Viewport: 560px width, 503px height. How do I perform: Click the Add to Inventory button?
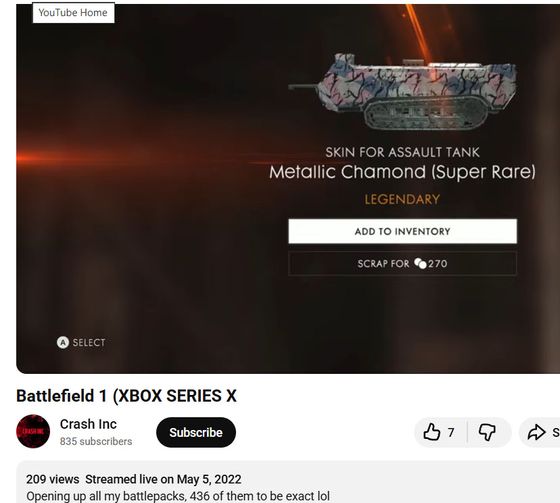[x=402, y=231]
